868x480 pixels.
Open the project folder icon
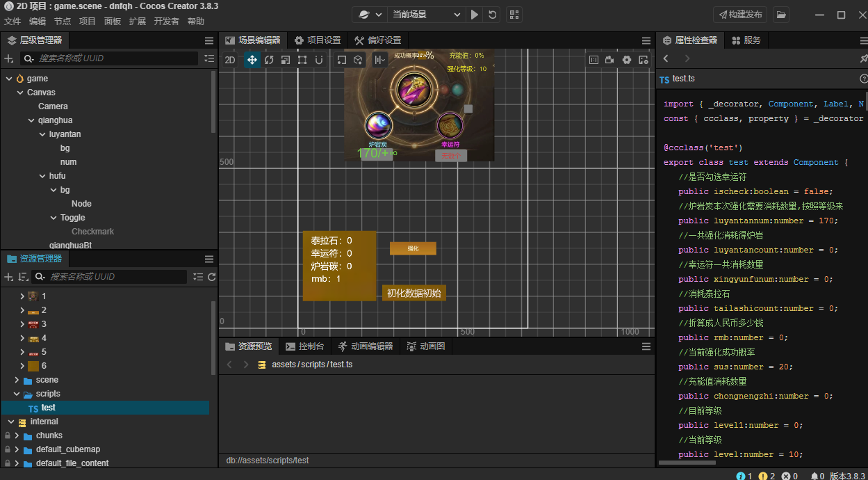point(782,15)
